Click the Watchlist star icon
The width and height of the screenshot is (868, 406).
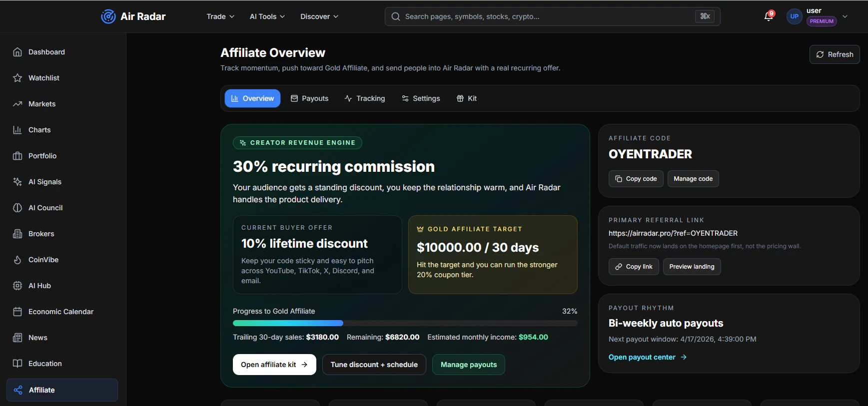point(17,78)
